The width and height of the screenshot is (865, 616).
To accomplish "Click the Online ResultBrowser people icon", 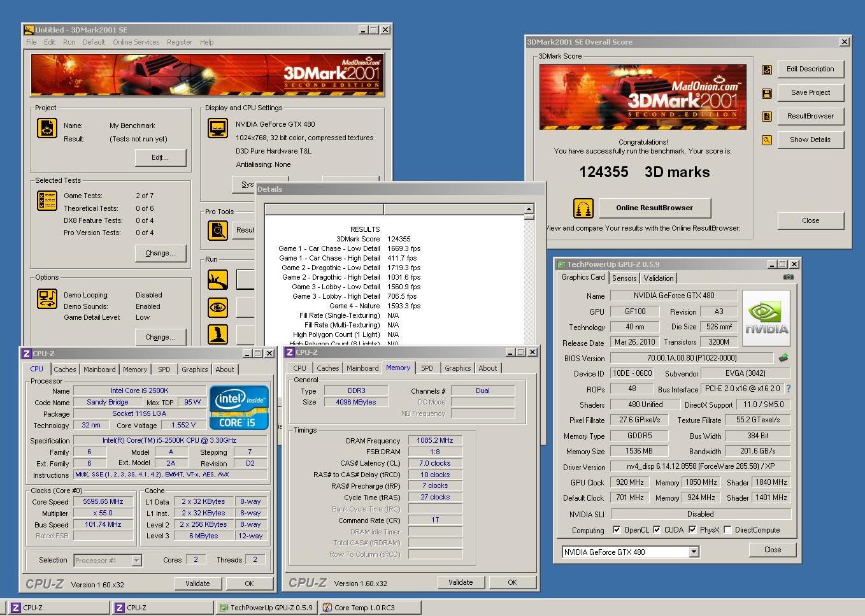I will [583, 208].
